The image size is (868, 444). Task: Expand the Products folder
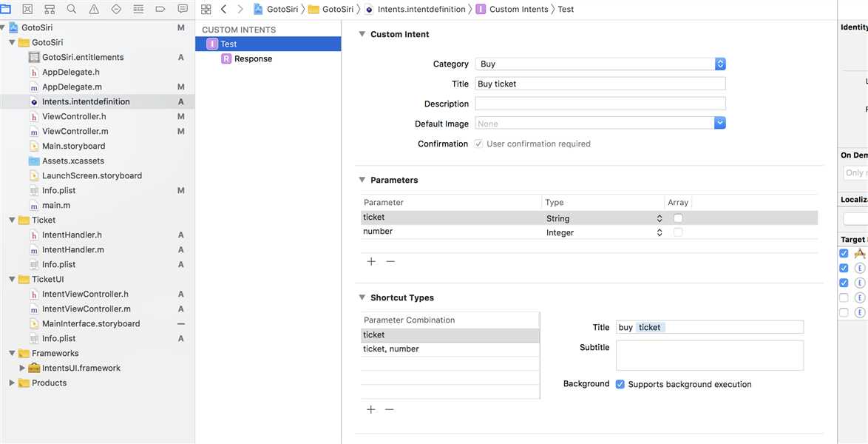(x=12, y=383)
